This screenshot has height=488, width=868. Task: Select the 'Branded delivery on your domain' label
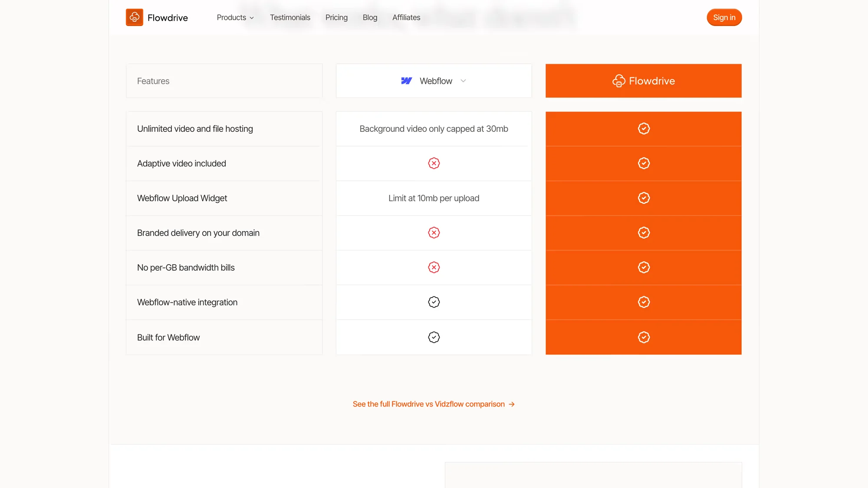[x=198, y=233]
